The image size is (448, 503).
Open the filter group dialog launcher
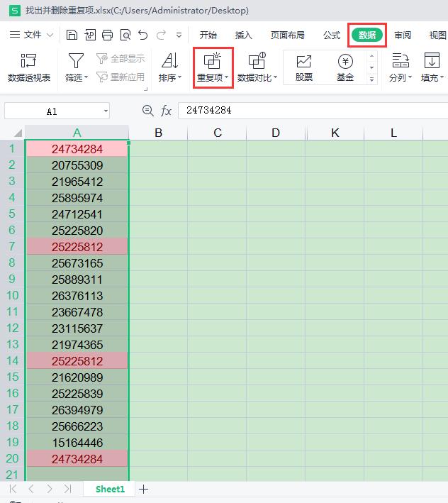(146, 89)
